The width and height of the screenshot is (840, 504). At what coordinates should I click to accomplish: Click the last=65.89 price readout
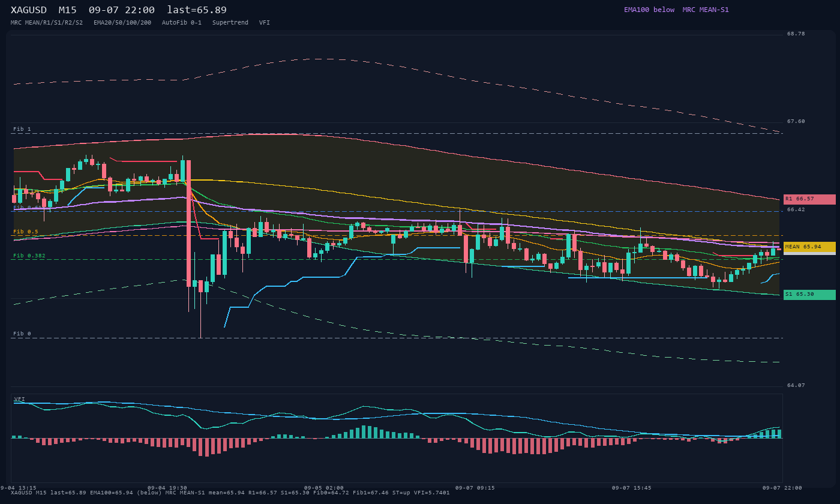pos(197,10)
